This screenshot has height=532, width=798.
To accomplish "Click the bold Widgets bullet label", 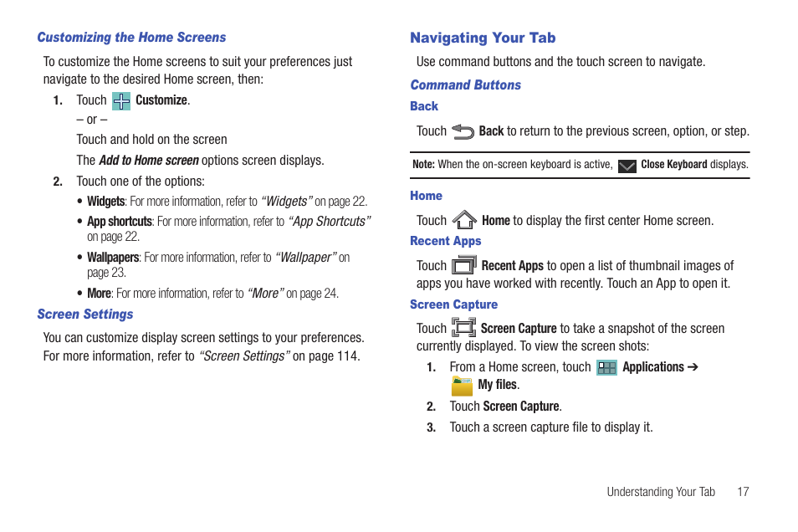I will 106,202.
